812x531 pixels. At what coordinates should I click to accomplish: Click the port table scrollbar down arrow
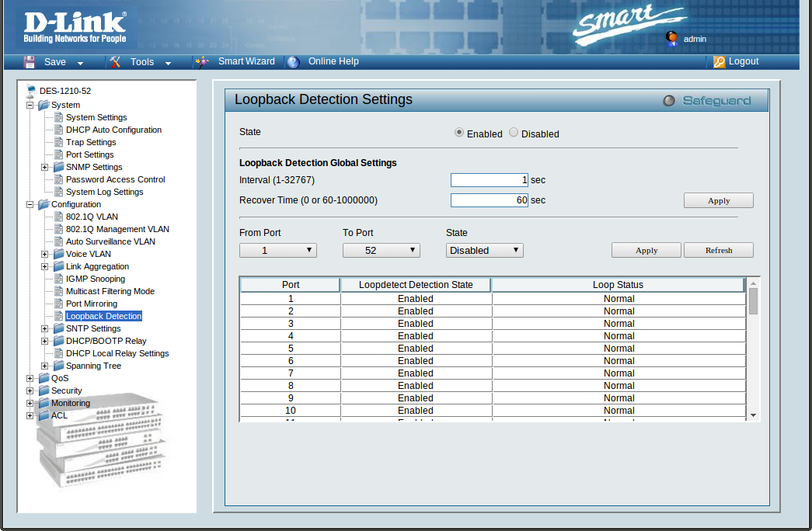(x=752, y=415)
